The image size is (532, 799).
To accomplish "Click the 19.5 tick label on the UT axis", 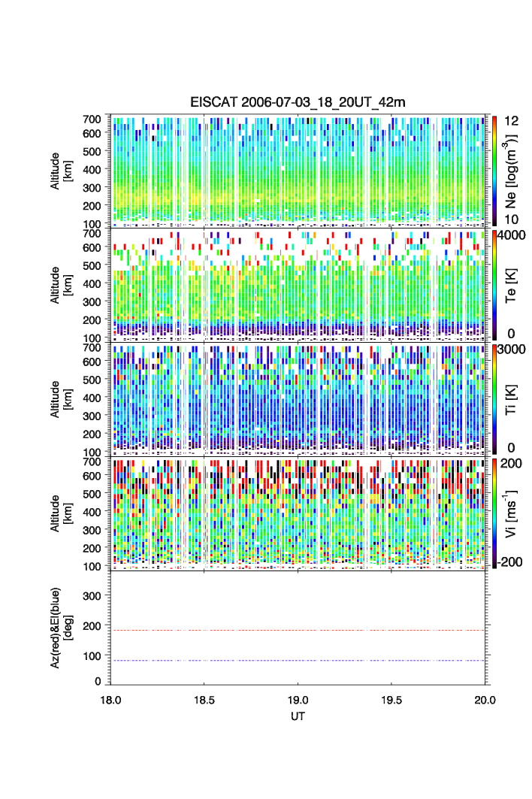I will (391, 700).
